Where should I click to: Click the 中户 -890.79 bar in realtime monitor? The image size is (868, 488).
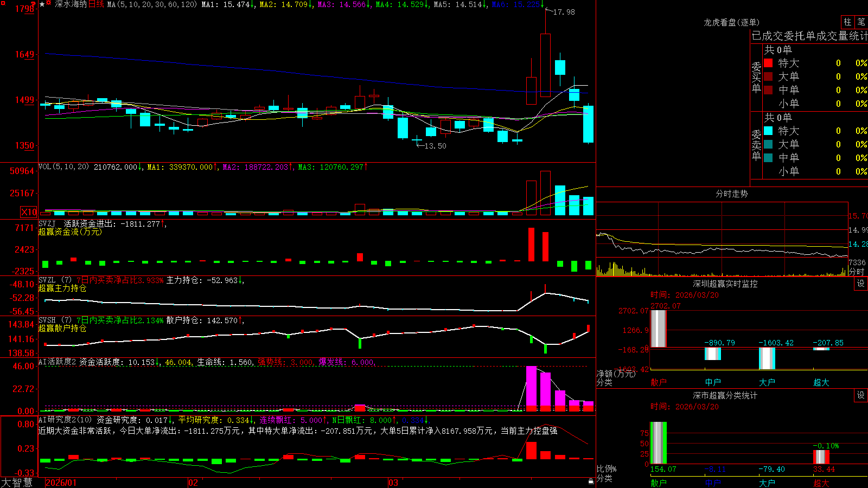713,354
